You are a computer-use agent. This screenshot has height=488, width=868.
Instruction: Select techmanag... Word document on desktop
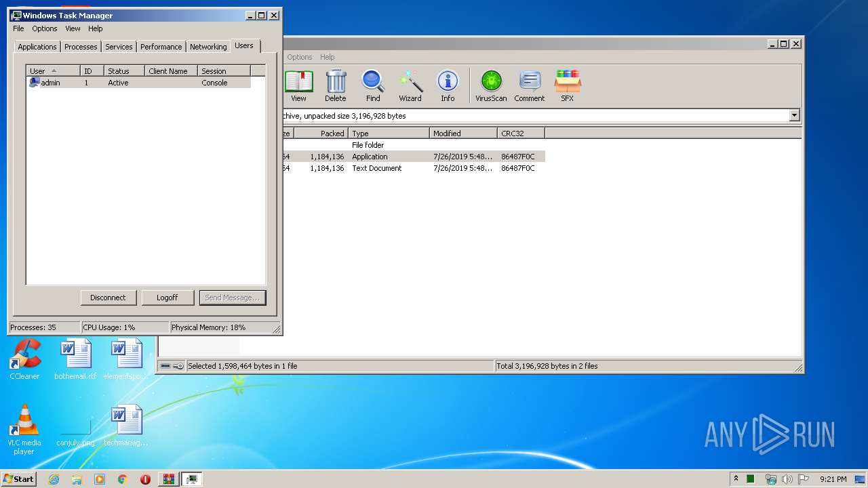(x=125, y=426)
